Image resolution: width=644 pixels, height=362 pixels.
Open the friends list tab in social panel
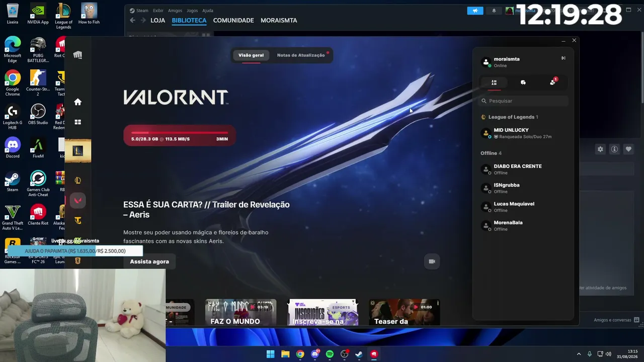(494, 82)
